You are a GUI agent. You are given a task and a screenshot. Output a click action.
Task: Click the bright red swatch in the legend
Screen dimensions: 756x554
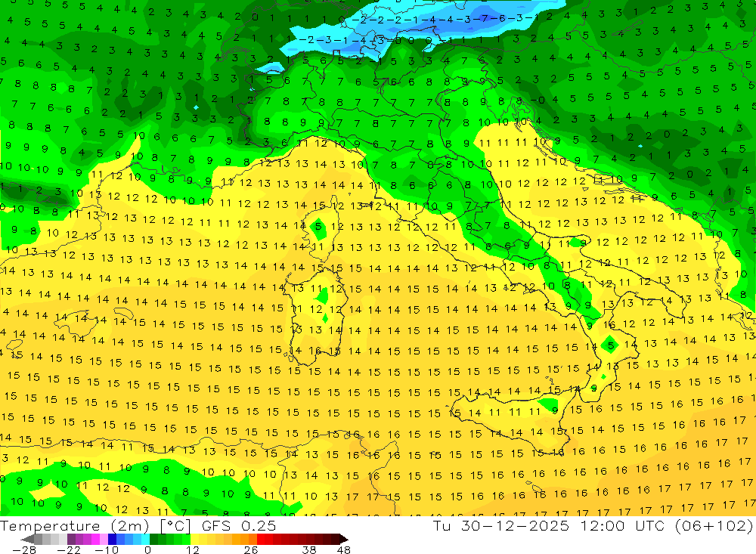coord(261,540)
